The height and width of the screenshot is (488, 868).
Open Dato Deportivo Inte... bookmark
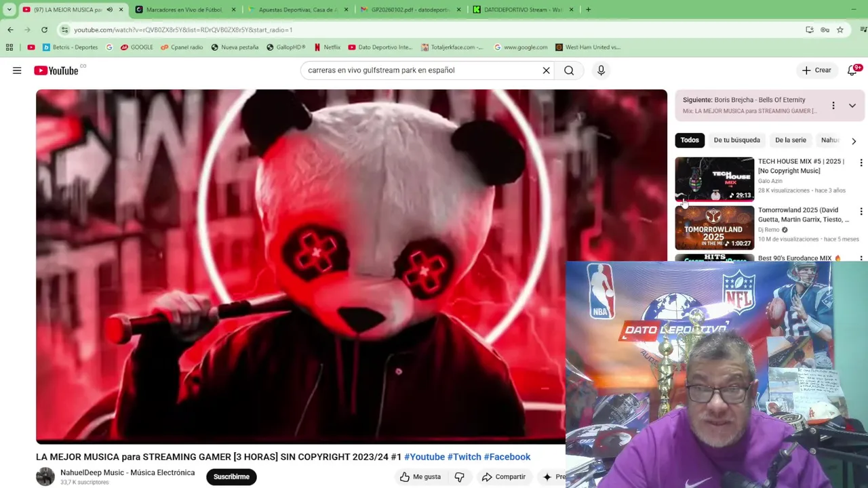380,47
